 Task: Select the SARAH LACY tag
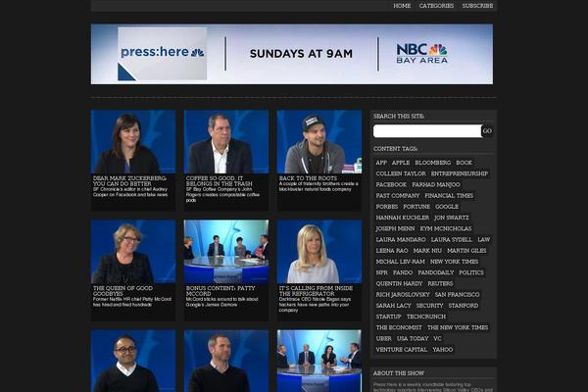[x=393, y=306]
